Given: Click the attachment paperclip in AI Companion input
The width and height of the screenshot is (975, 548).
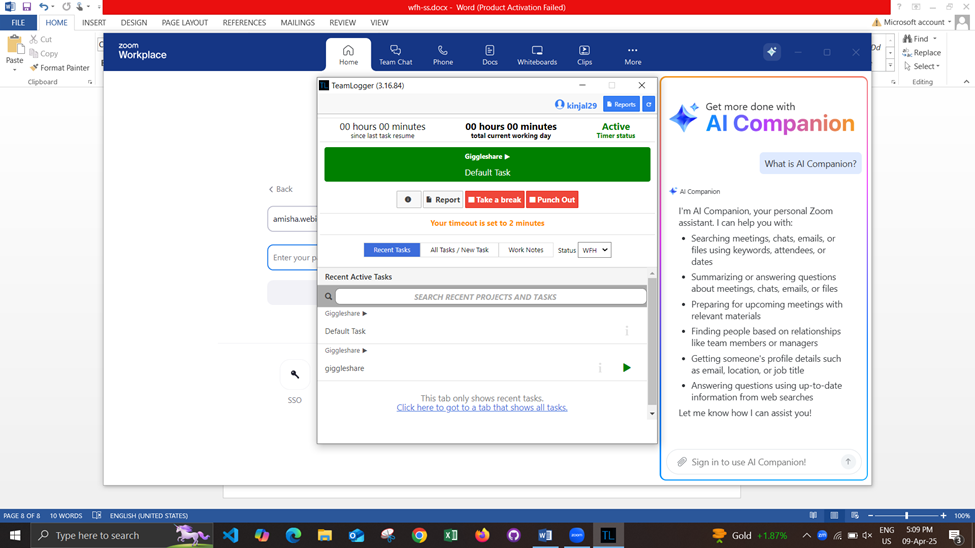Looking at the screenshot, I should pos(682,462).
